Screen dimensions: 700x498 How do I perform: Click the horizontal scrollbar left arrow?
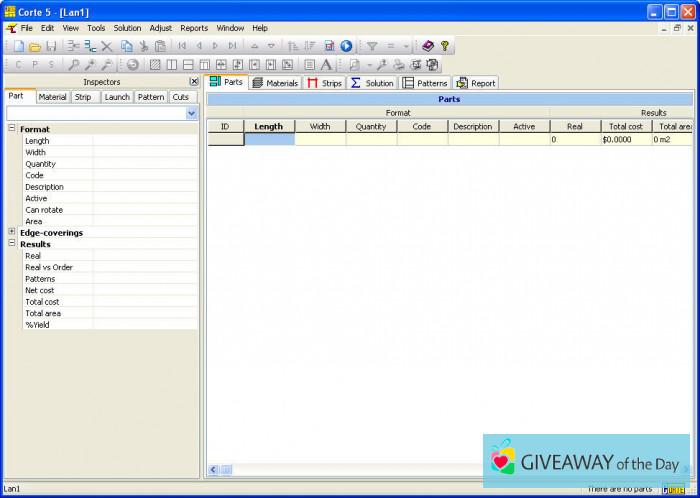(x=213, y=469)
